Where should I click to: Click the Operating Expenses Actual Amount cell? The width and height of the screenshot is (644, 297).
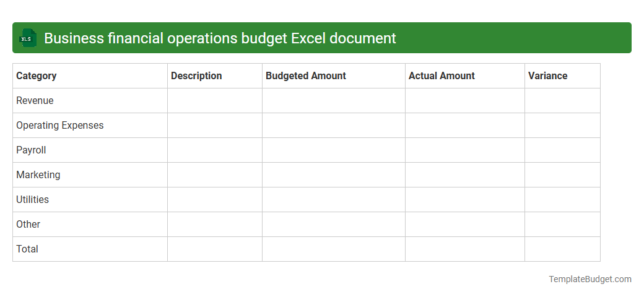tap(465, 126)
